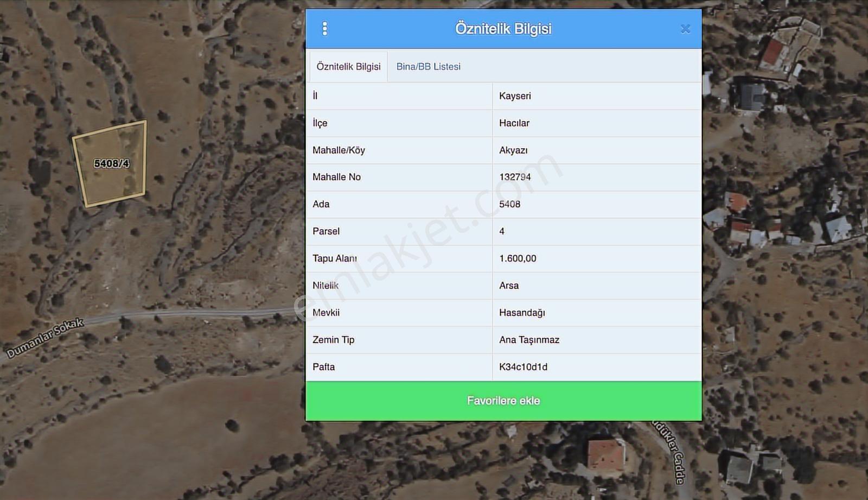
Task: Click the Mahalle No value 132794
Action: (x=515, y=177)
